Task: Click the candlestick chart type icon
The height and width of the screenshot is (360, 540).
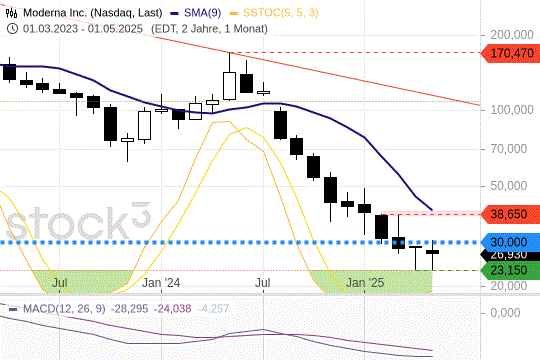Action: tap(11, 13)
